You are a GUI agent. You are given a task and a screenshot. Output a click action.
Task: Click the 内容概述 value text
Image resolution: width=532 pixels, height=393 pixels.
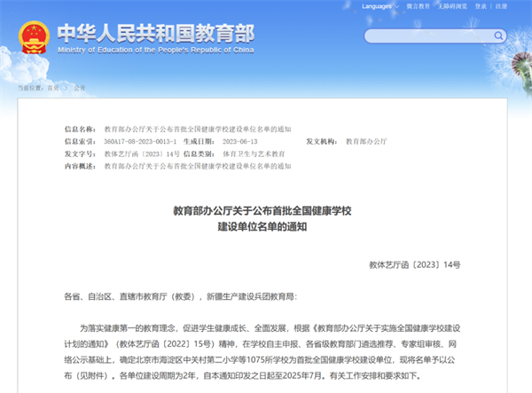(198, 166)
